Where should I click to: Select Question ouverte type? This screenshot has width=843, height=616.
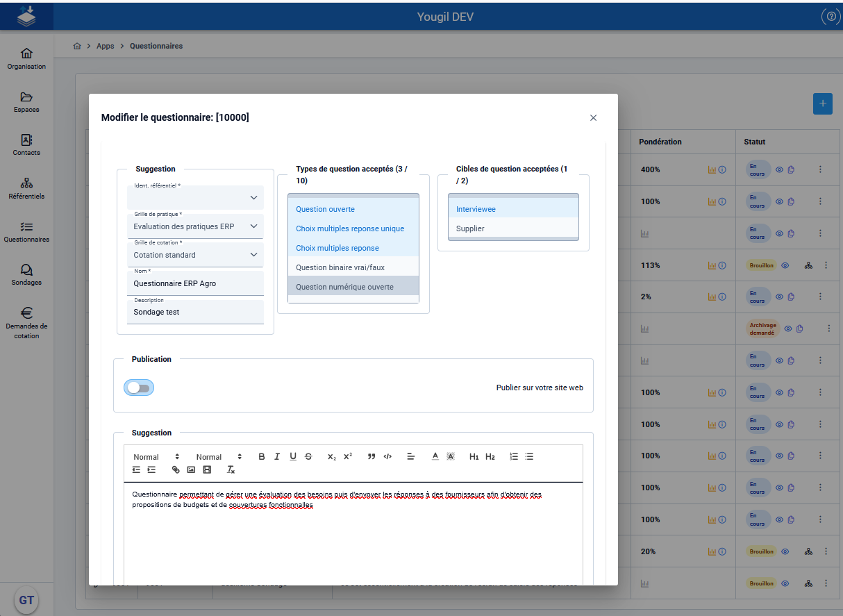tap(353, 209)
